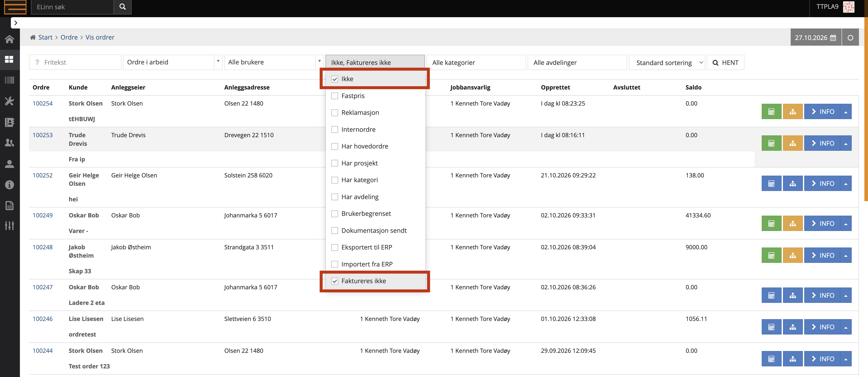
Task: Open the Alle avdelinger dropdown
Action: 577,62
